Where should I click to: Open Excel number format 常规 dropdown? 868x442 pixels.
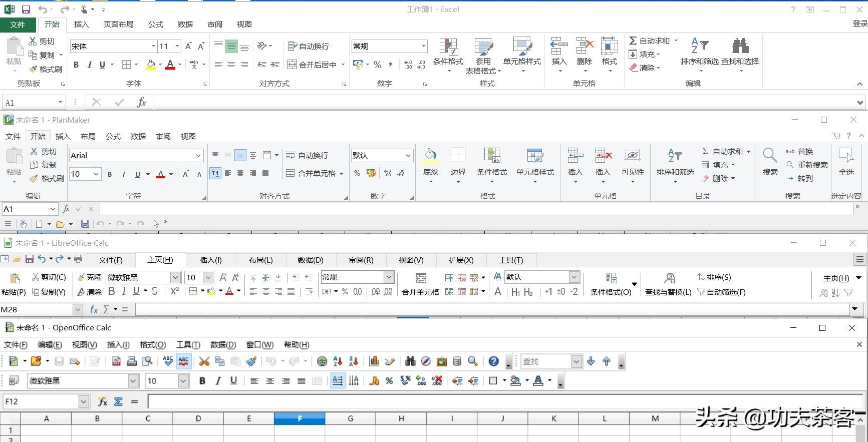pos(423,46)
